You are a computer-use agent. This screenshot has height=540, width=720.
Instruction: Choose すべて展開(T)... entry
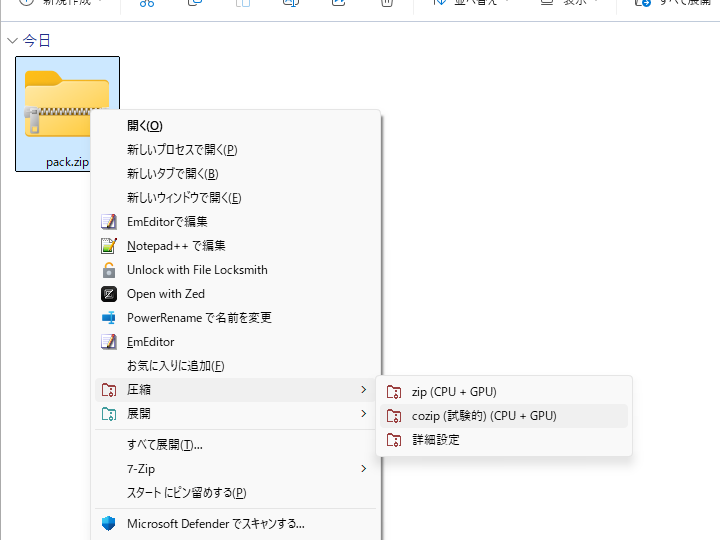(236, 444)
